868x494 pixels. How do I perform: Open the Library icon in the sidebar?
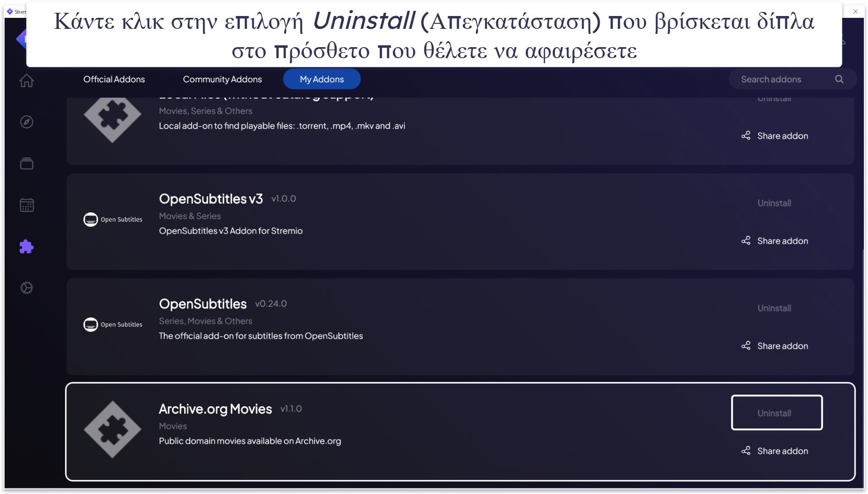(x=27, y=163)
